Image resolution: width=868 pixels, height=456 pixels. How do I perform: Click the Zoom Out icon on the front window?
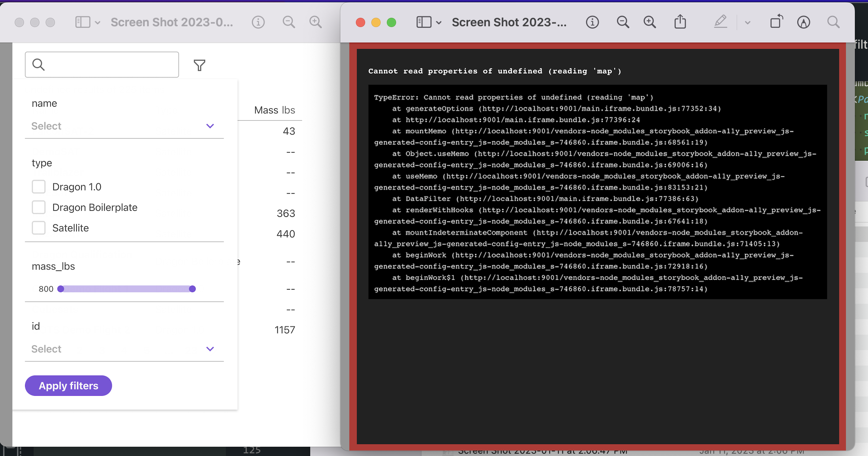pyautogui.click(x=622, y=22)
